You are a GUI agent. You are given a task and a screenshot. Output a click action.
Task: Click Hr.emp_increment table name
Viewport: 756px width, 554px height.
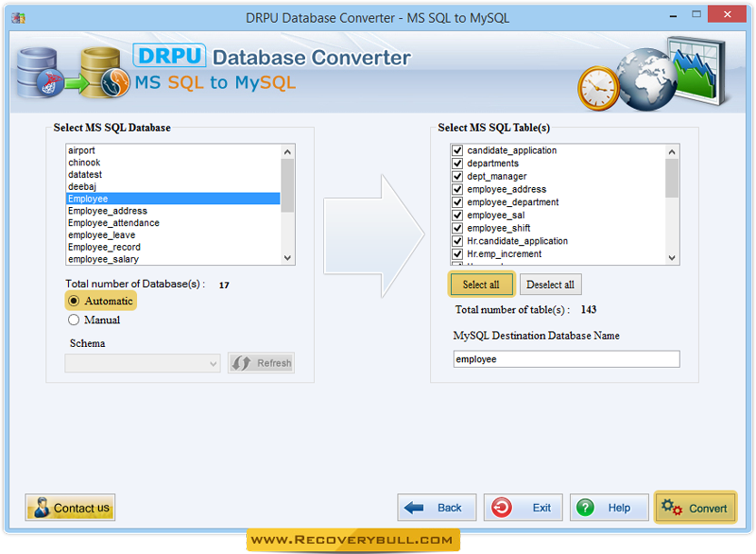click(504, 253)
